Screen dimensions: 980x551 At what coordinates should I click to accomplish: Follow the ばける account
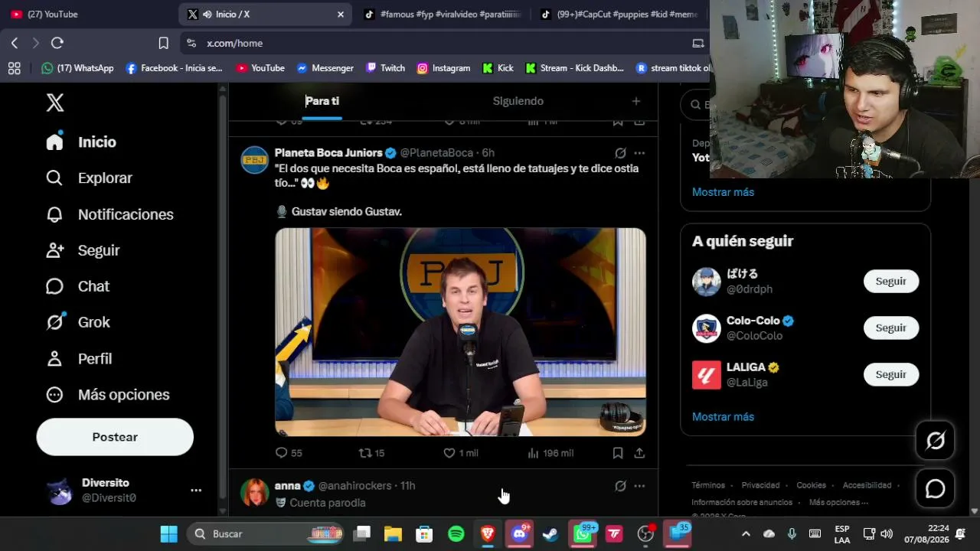tap(891, 281)
